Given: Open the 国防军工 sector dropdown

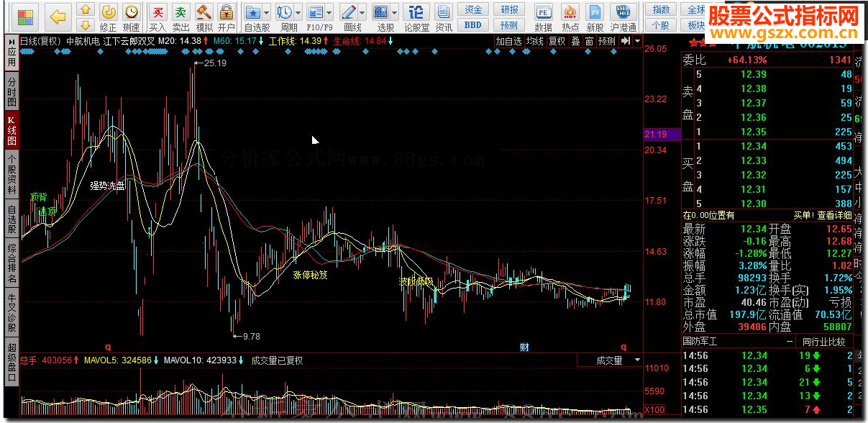Looking at the screenshot, I should 738,341.
